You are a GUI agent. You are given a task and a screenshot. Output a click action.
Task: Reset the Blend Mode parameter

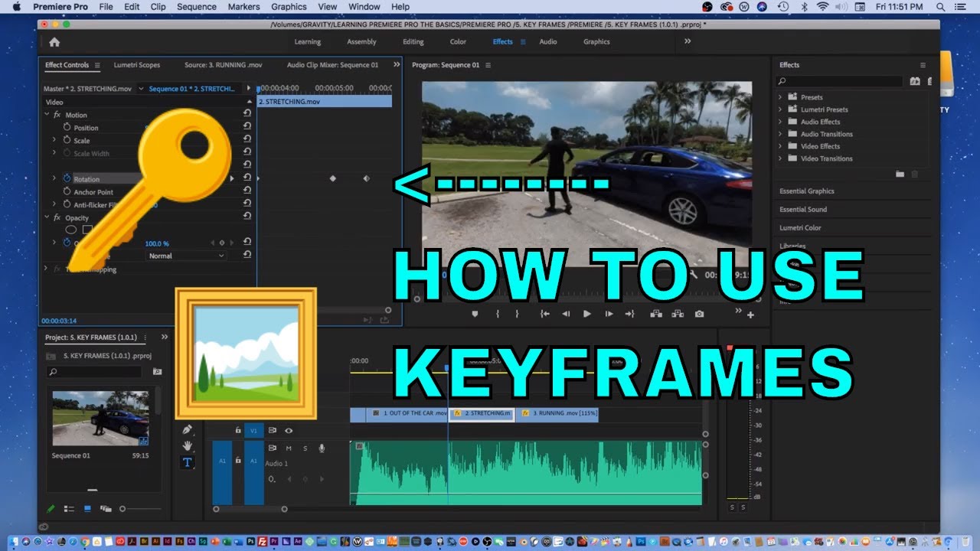(247, 256)
